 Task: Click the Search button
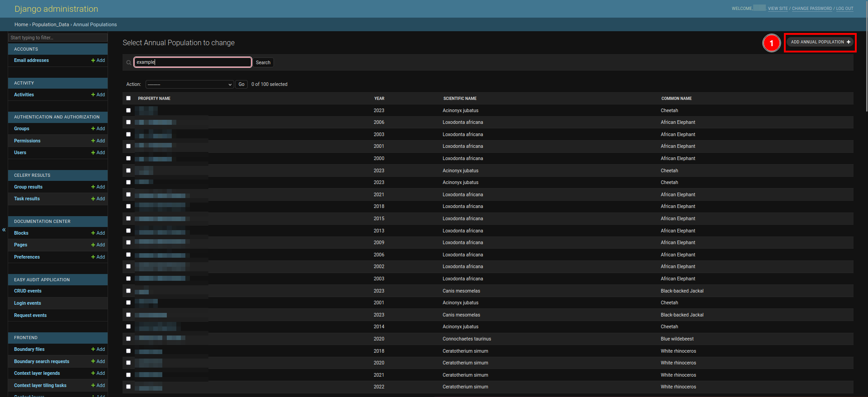click(263, 62)
